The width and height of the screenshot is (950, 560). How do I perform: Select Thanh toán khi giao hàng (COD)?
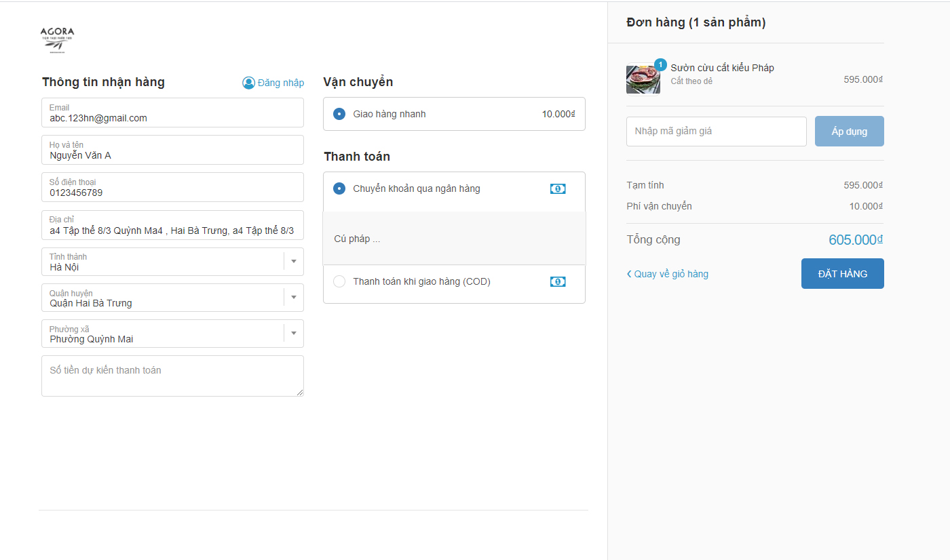tap(339, 281)
